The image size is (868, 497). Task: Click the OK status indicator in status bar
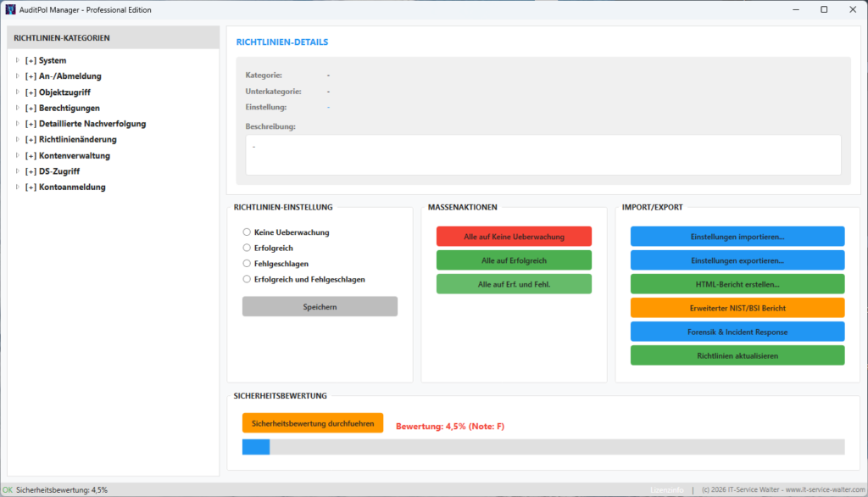tap(8, 489)
